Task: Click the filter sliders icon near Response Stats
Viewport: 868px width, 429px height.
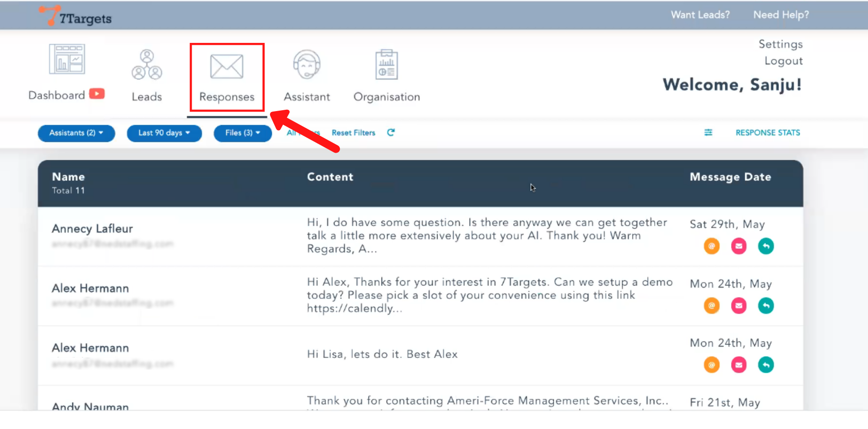Action: pyautogui.click(x=708, y=132)
